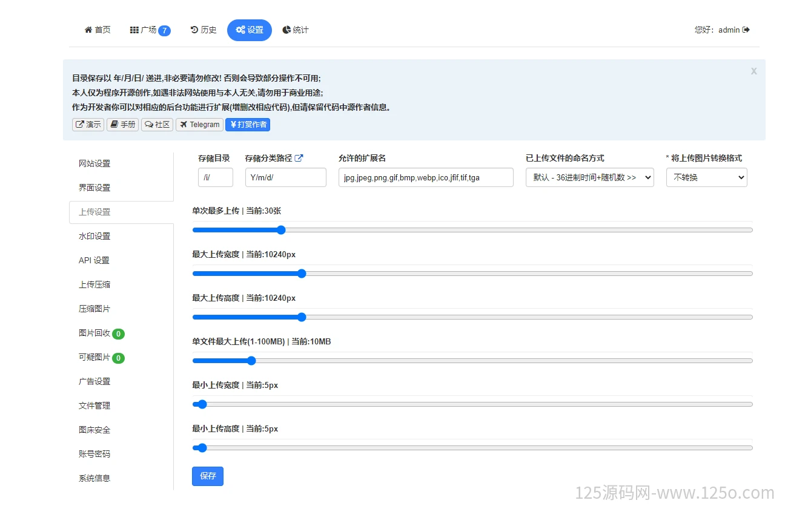Select 网站设置 in the sidebar

[x=121, y=163]
